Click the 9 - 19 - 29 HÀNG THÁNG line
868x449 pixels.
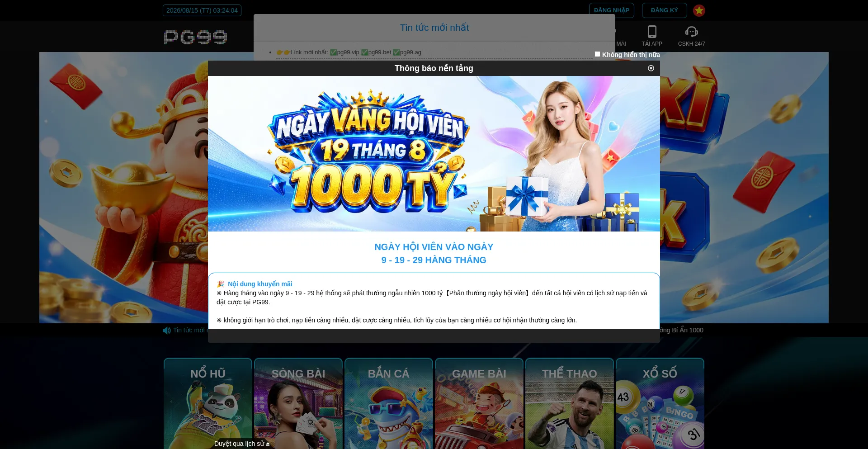pos(434,260)
